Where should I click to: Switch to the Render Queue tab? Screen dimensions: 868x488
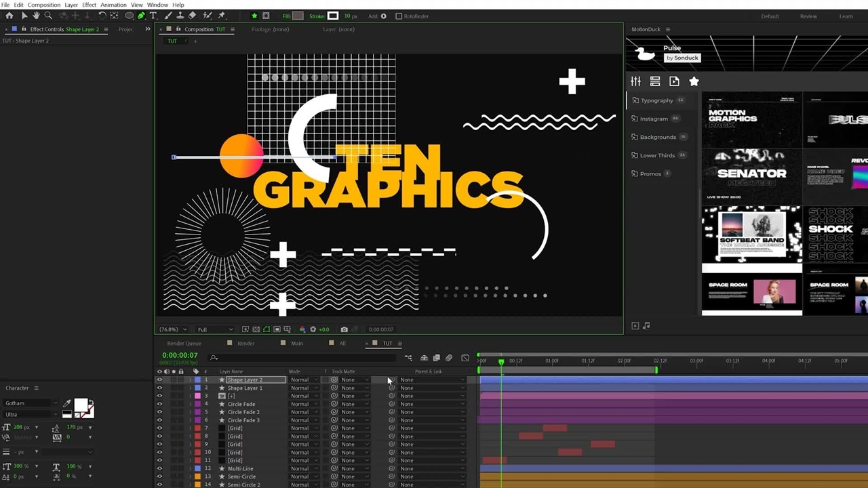point(184,343)
